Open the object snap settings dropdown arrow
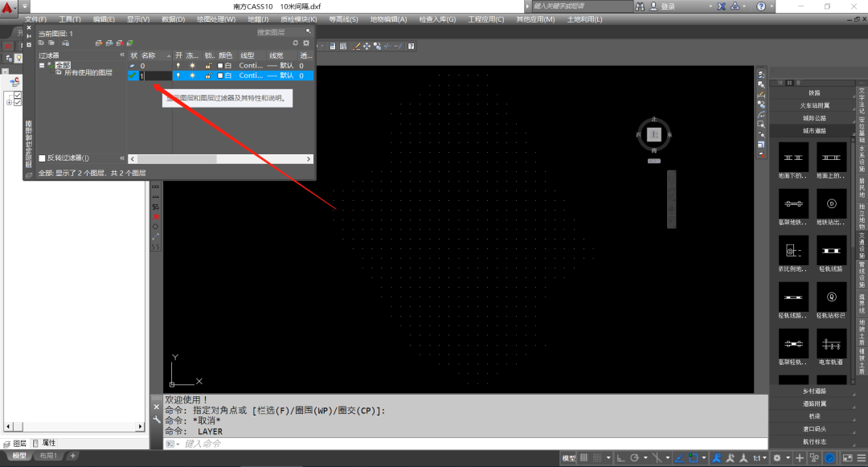Image resolution: width=868 pixels, height=467 pixels. [x=703, y=458]
